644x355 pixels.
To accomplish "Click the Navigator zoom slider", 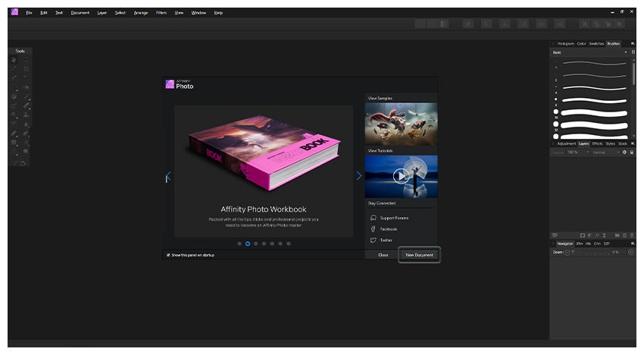I will (x=592, y=253).
